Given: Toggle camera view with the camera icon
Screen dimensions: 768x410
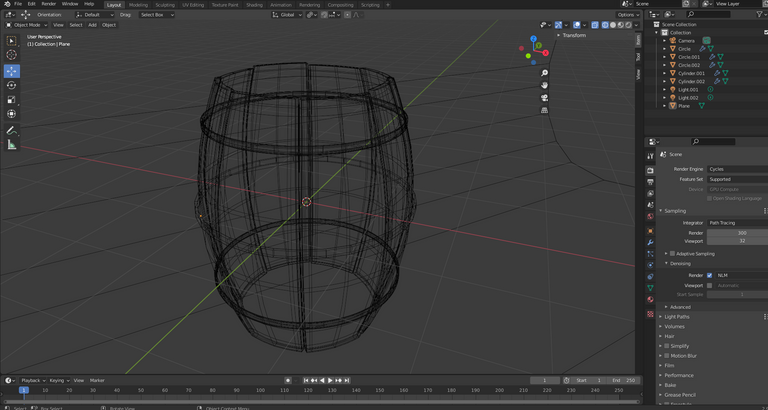Looking at the screenshot, I should pos(545,98).
